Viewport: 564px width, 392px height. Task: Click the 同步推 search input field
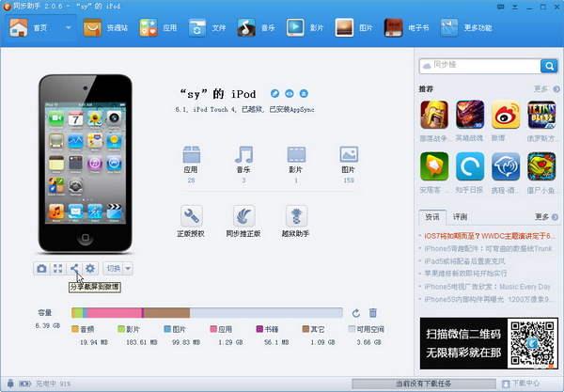click(x=480, y=66)
